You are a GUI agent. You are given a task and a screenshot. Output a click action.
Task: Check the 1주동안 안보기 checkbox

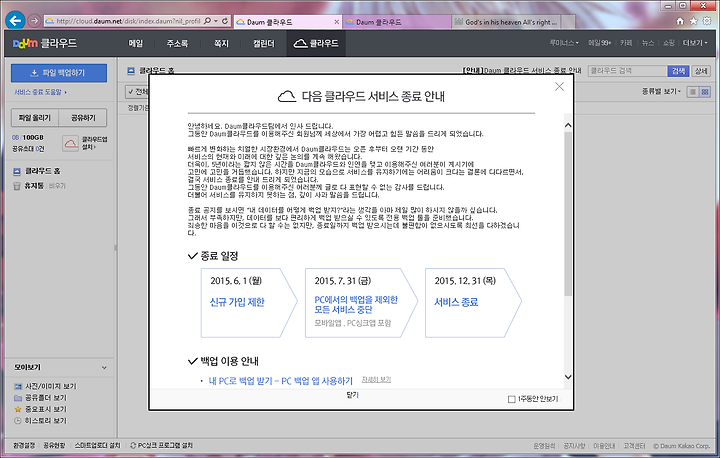point(512,399)
